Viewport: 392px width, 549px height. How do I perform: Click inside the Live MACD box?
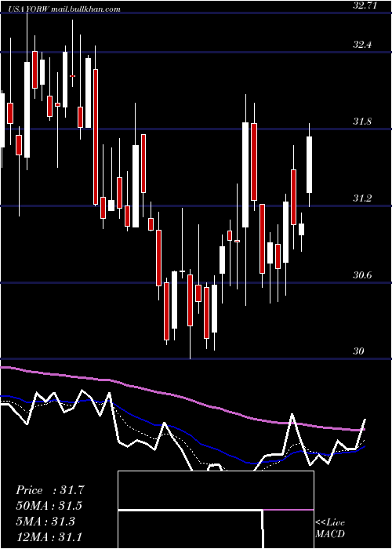click(216, 510)
